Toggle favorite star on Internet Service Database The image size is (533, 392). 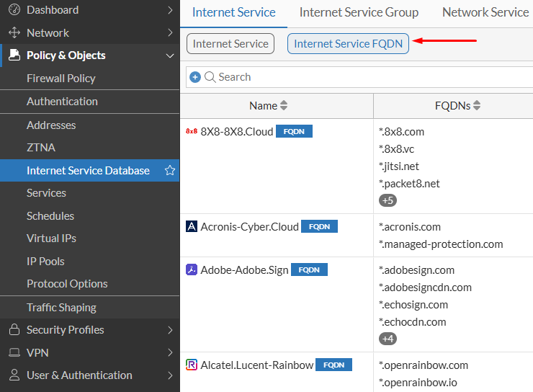pyautogui.click(x=169, y=170)
